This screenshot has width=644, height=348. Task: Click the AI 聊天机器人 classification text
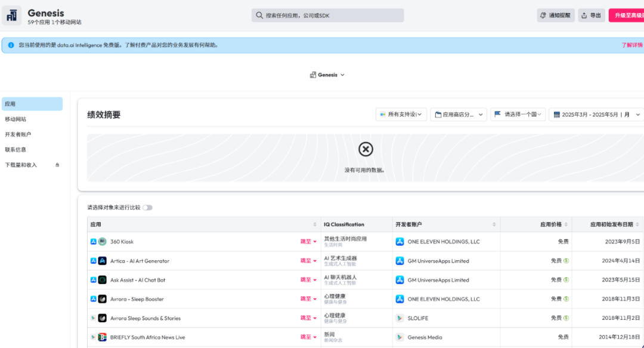coord(340,277)
